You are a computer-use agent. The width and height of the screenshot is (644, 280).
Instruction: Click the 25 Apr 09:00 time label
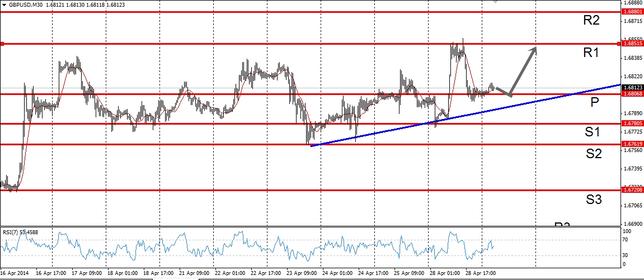point(408,273)
